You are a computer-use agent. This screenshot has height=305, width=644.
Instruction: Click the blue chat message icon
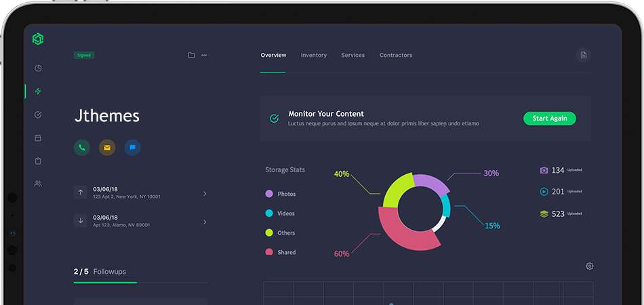click(x=132, y=147)
